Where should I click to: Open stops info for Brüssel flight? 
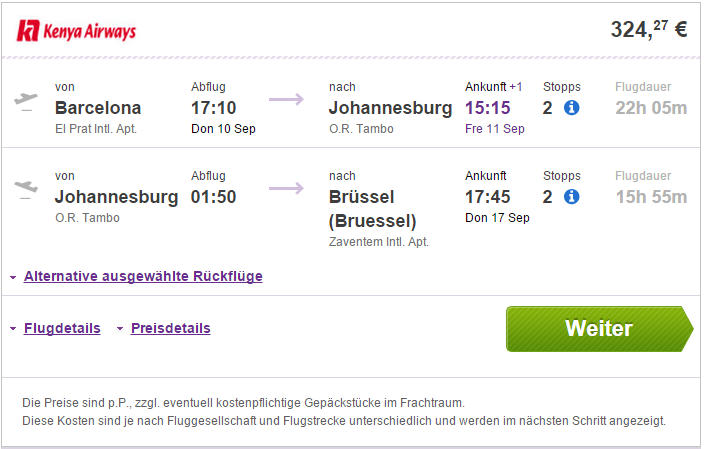(x=571, y=196)
